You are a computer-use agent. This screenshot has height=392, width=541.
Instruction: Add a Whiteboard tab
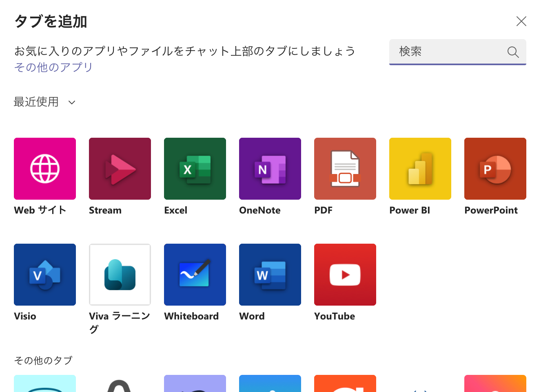click(195, 275)
